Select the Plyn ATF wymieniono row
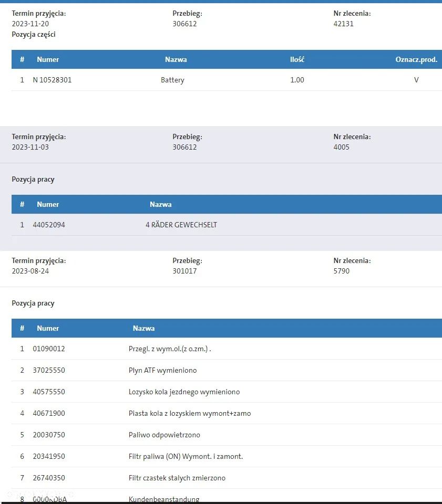 (227, 370)
